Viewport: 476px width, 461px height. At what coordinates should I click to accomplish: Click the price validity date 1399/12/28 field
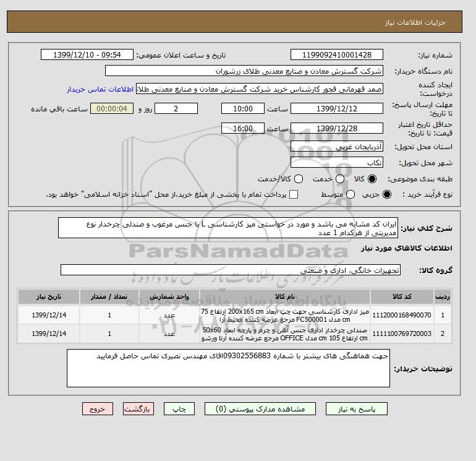point(337,128)
